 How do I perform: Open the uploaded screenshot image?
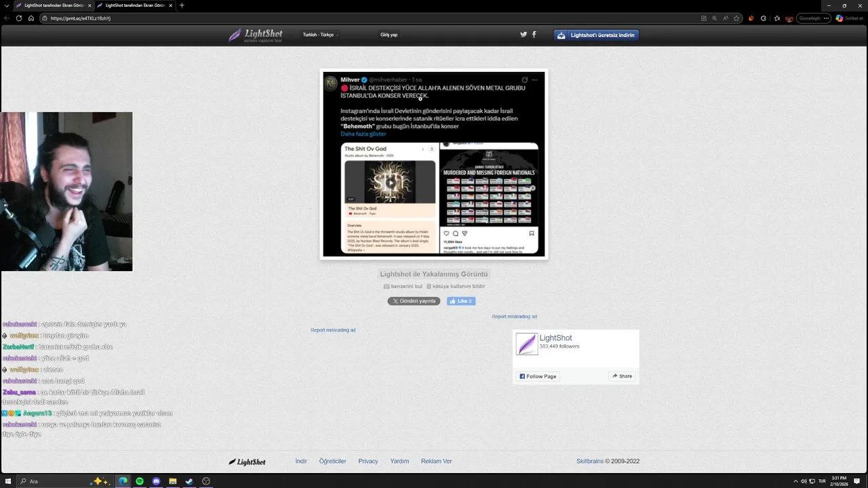[434, 164]
